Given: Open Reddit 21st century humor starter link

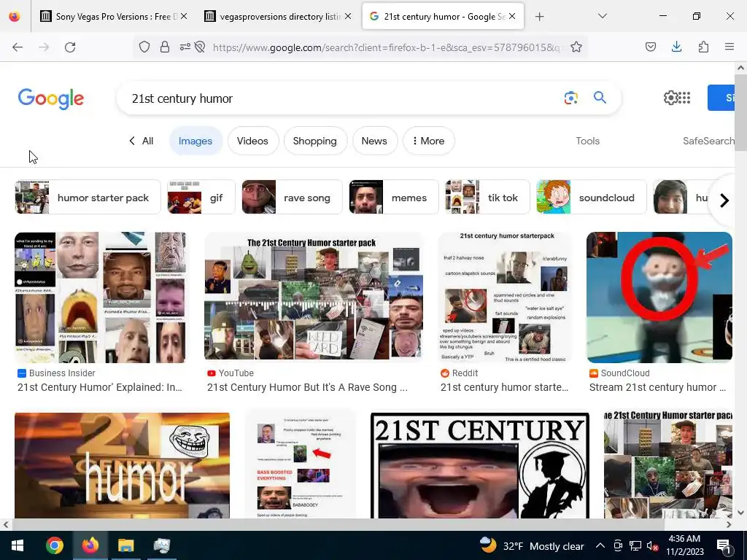Looking at the screenshot, I should click(505, 388).
